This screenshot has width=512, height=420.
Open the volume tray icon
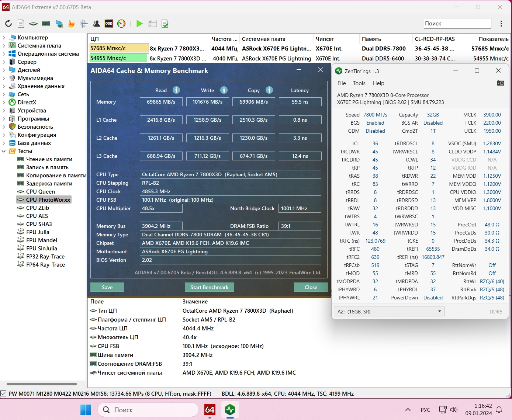tap(454, 410)
